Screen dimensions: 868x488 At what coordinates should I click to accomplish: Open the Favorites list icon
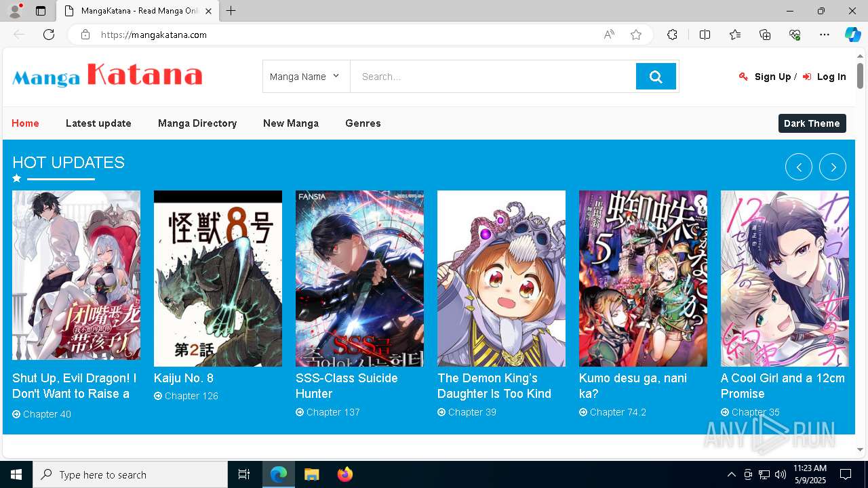[735, 35]
